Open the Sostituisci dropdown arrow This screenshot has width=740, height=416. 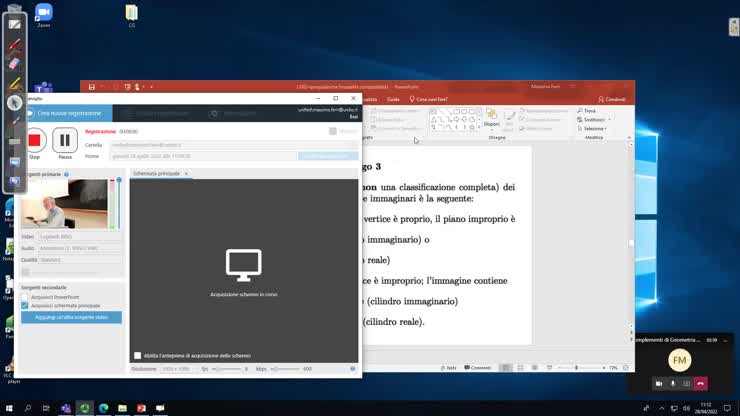point(606,119)
